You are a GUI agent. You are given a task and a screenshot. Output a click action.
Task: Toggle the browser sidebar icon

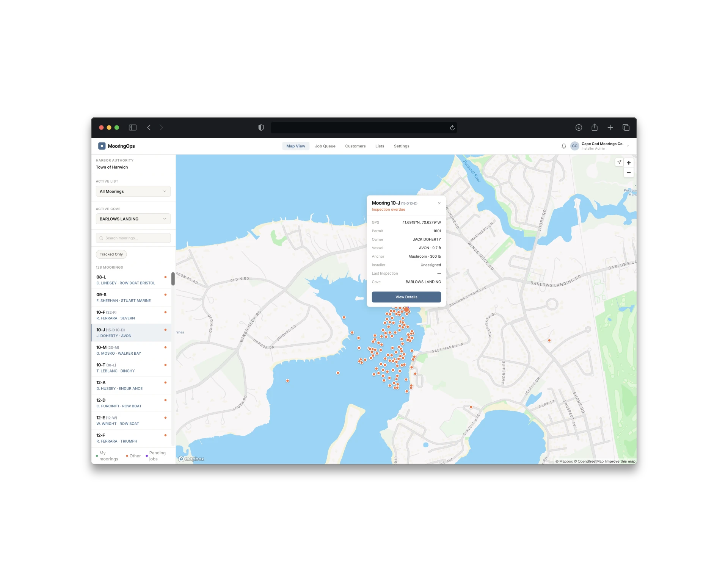click(132, 127)
